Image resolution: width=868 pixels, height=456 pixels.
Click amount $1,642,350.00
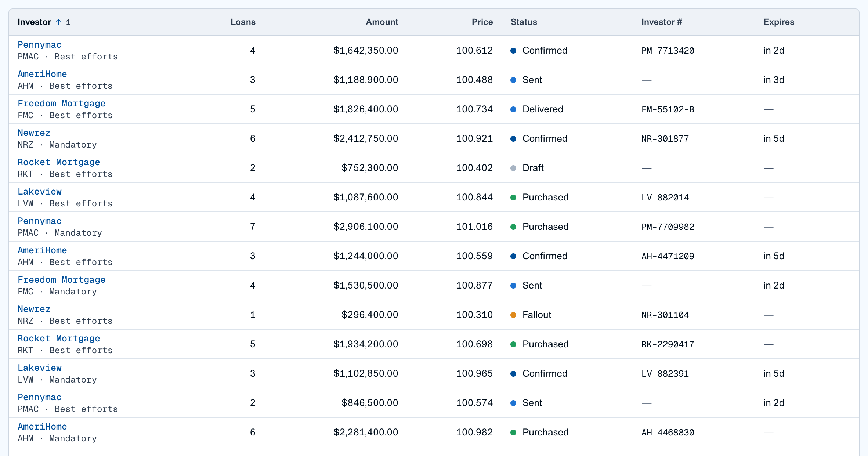pyautogui.click(x=366, y=50)
